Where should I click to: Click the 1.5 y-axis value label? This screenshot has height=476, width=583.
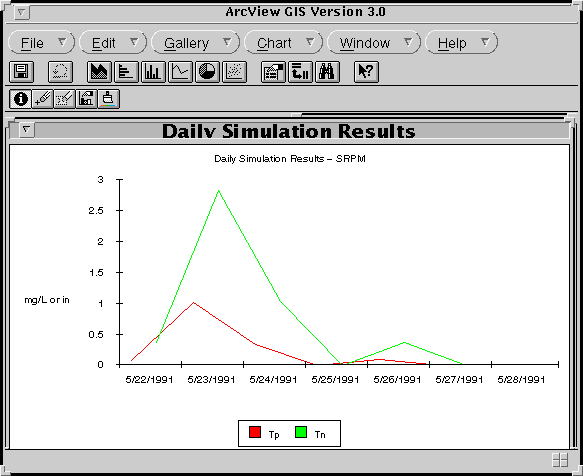96,273
